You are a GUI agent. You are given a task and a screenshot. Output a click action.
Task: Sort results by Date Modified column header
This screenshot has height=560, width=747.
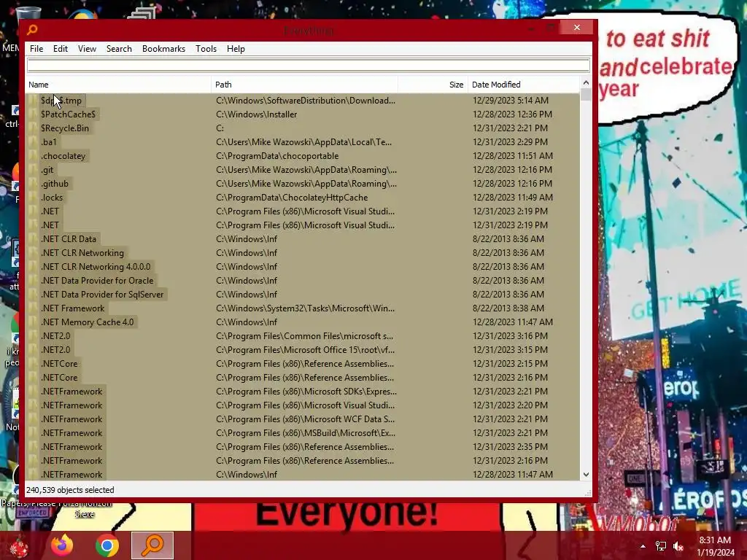[524, 85]
